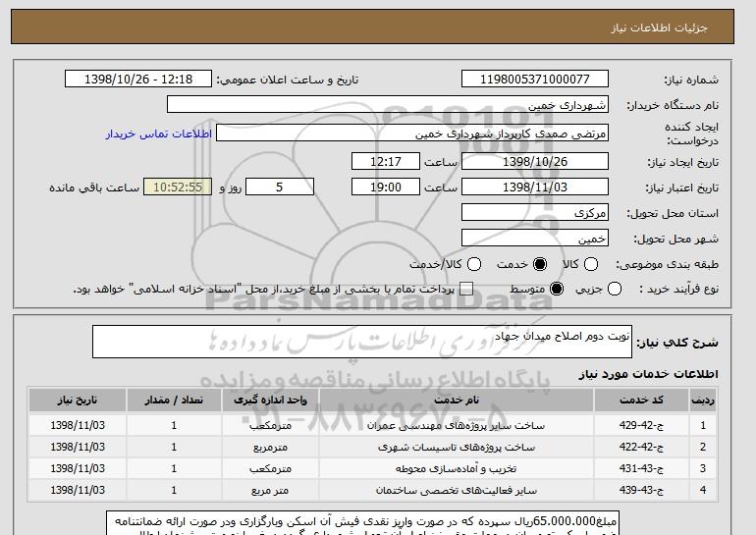Choose the متوسط purchase process option
756x535 pixels.
(x=557, y=289)
